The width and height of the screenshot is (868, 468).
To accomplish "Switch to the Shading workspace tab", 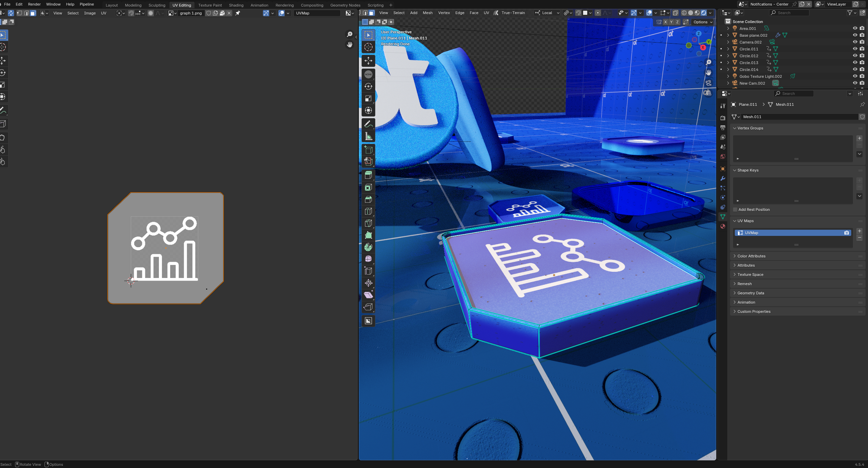I will pyautogui.click(x=236, y=5).
